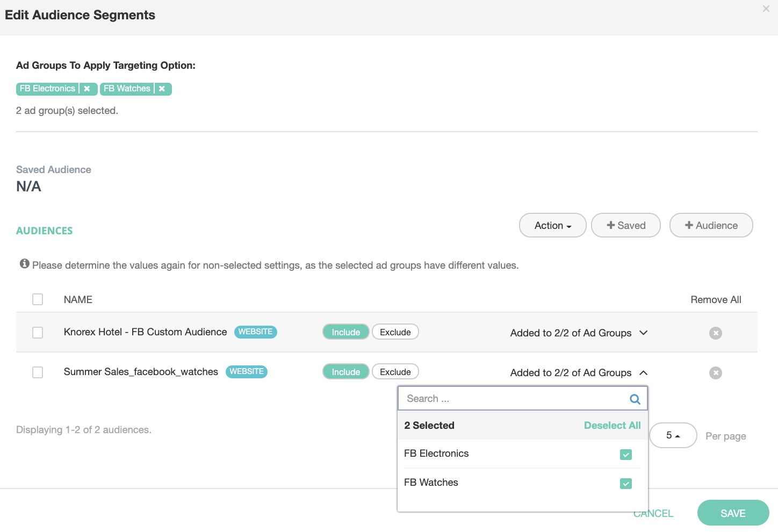Remove FB Watches tag using its x icon
778x532 pixels.
point(162,89)
